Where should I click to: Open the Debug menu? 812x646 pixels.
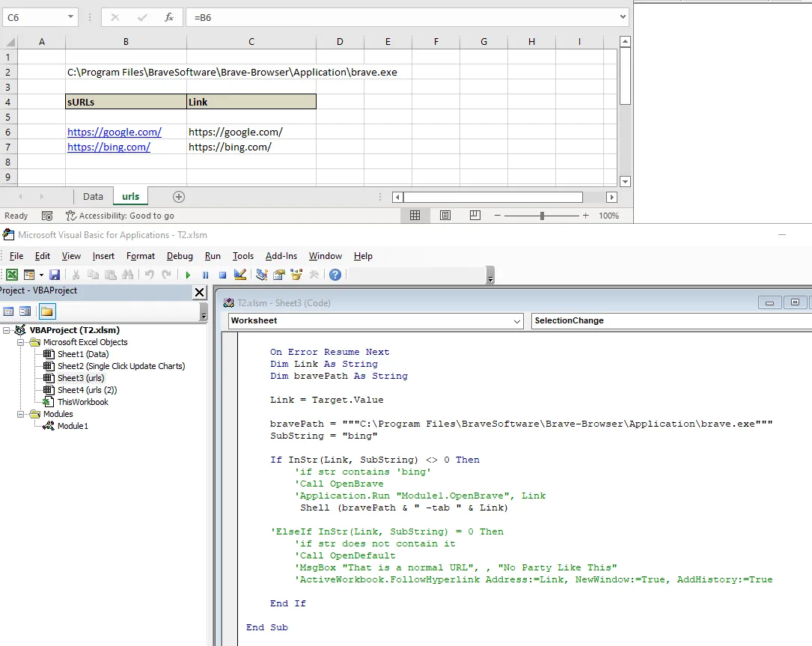click(x=180, y=256)
